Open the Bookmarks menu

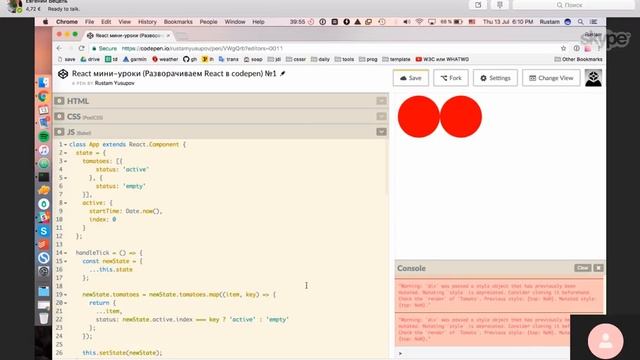[x=178, y=22]
